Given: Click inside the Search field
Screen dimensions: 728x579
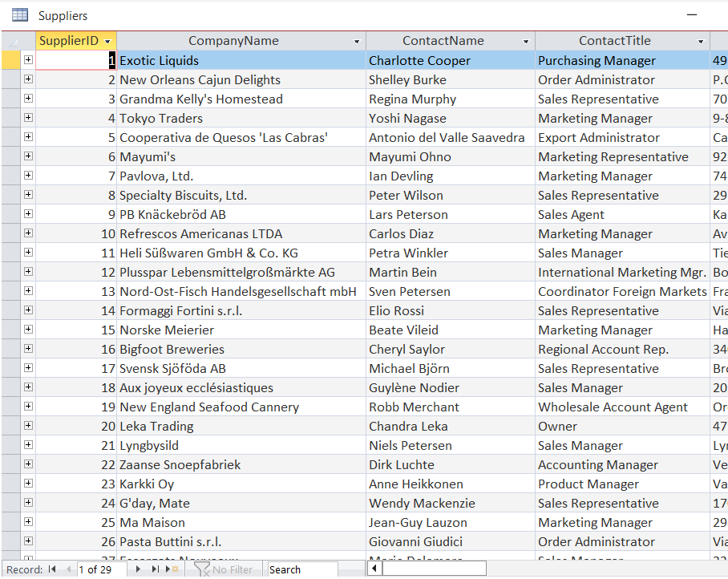Looking at the screenshot, I should pos(302,569).
